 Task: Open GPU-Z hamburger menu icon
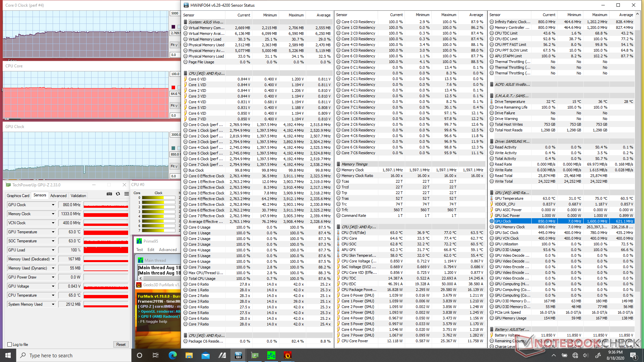126,194
